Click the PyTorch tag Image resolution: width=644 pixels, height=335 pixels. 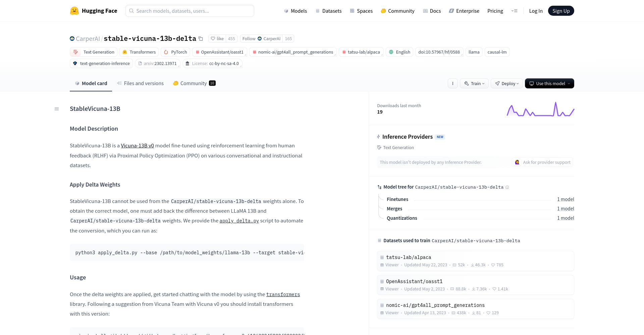click(175, 52)
